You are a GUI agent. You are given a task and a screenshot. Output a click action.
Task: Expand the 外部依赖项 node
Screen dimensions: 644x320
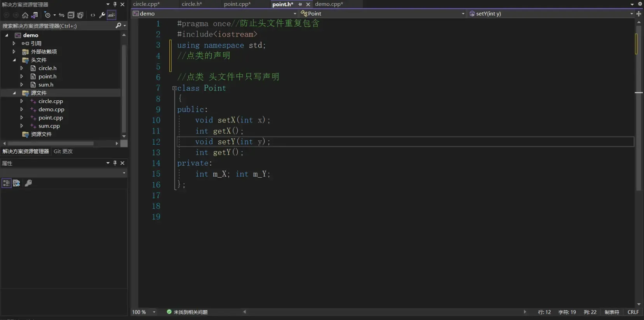coord(14,52)
